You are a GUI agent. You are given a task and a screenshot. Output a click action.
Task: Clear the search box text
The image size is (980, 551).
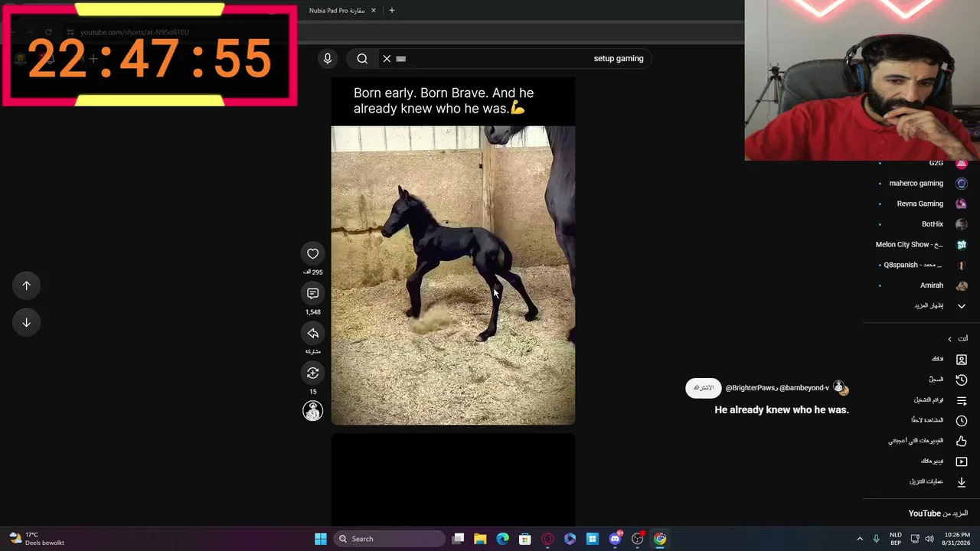point(387,58)
